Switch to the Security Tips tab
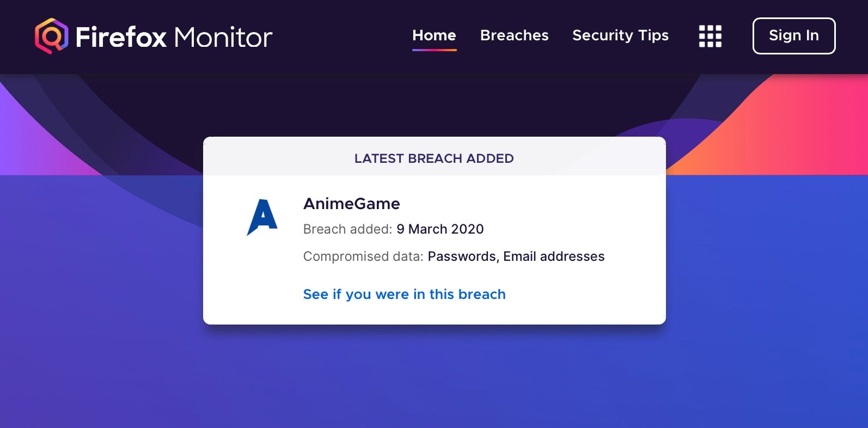 [620, 35]
